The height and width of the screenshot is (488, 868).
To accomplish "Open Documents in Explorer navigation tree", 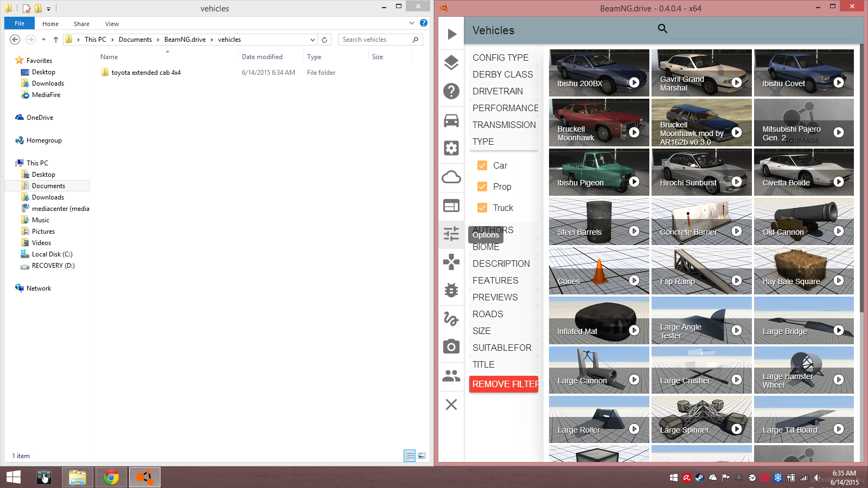I will point(48,186).
